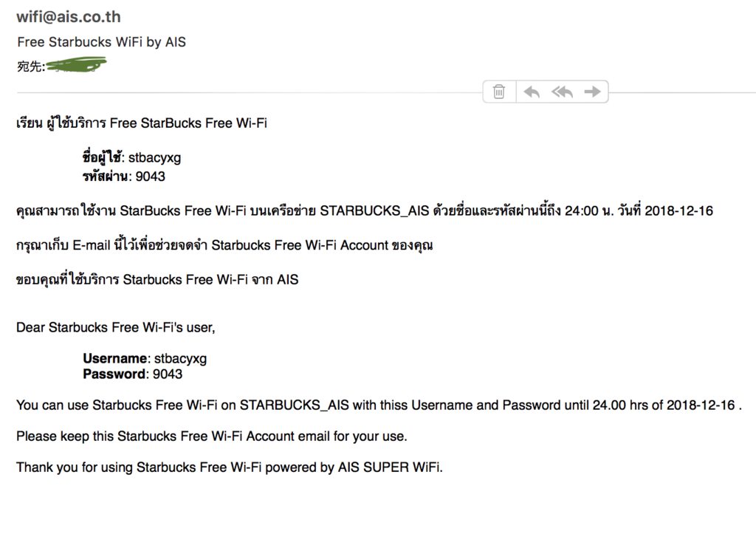
Task: Click the redacted recipient address after 宛先
Action: pos(76,65)
